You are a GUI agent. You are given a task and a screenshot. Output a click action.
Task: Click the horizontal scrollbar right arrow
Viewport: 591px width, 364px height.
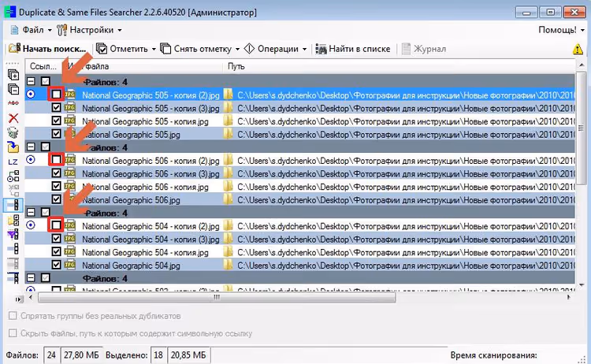[x=568, y=297]
